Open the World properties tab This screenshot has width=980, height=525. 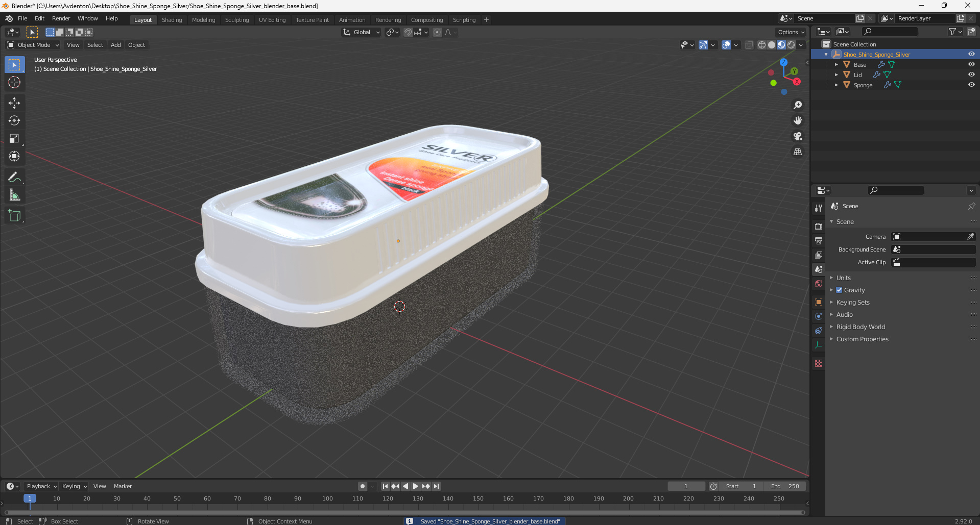click(819, 284)
